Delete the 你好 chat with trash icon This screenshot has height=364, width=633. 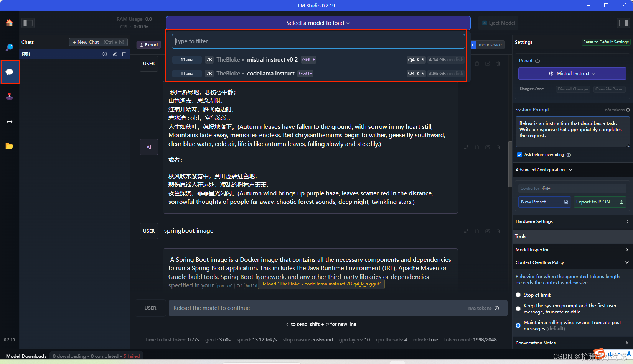(x=124, y=54)
